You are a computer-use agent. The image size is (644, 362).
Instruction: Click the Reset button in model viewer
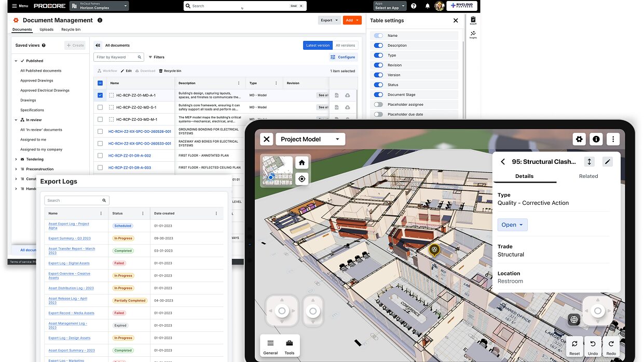[574, 347]
